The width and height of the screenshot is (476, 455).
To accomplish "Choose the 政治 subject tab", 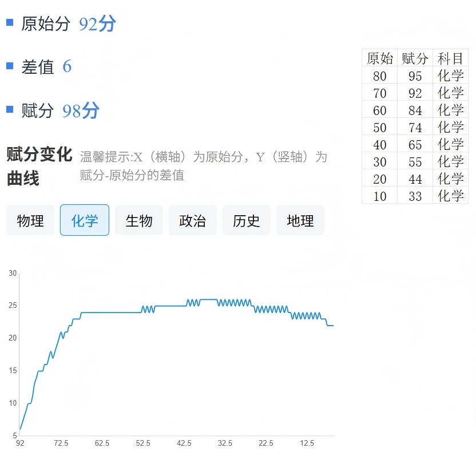I will (193, 220).
